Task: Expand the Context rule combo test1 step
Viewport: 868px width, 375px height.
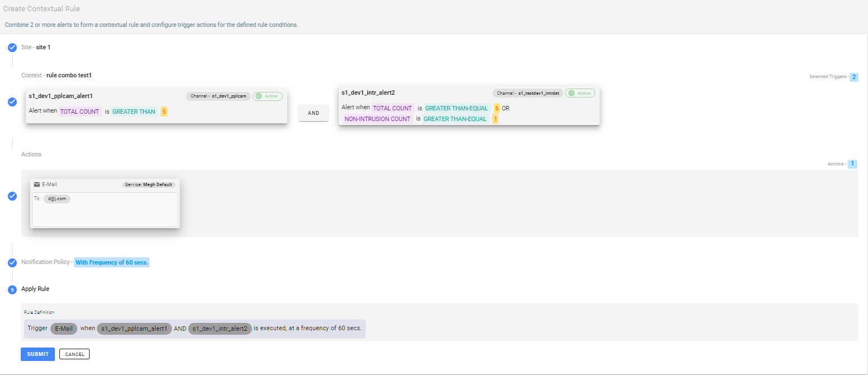Action: [56, 75]
